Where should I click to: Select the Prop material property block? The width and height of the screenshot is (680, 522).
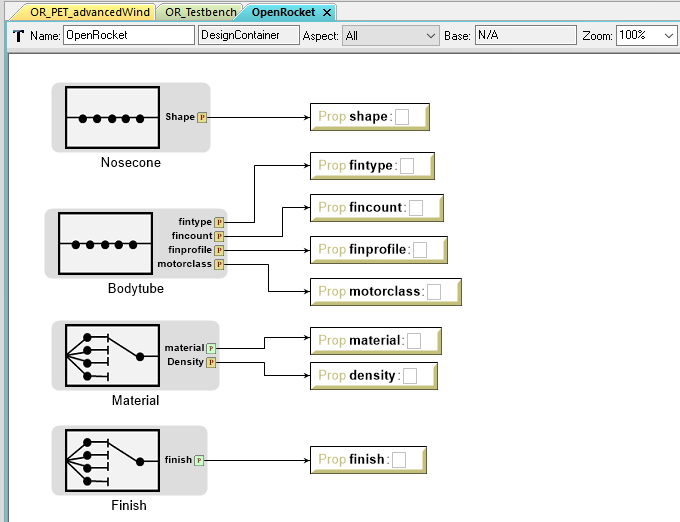376,341
